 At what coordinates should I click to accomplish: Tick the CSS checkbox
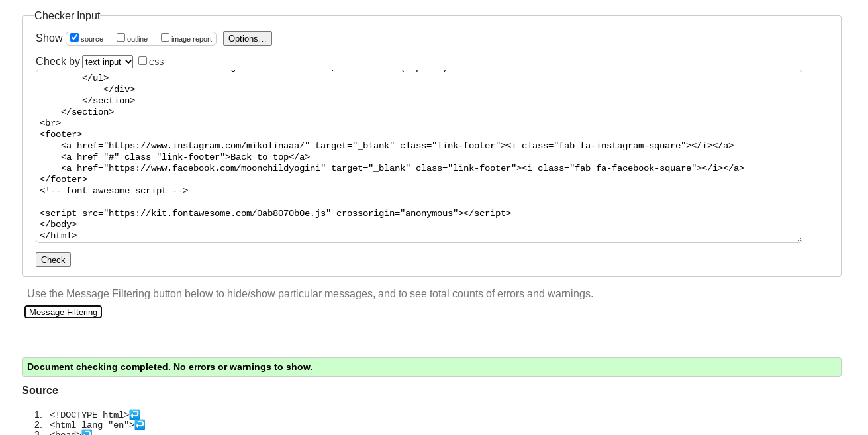point(142,61)
